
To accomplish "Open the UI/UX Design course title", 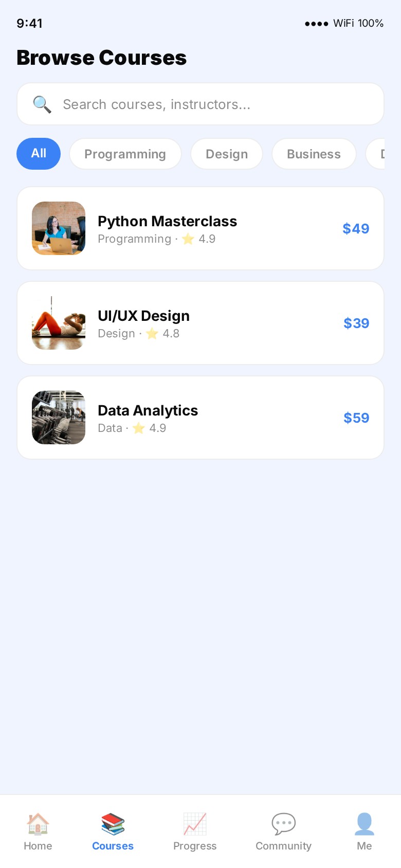I will tap(143, 316).
